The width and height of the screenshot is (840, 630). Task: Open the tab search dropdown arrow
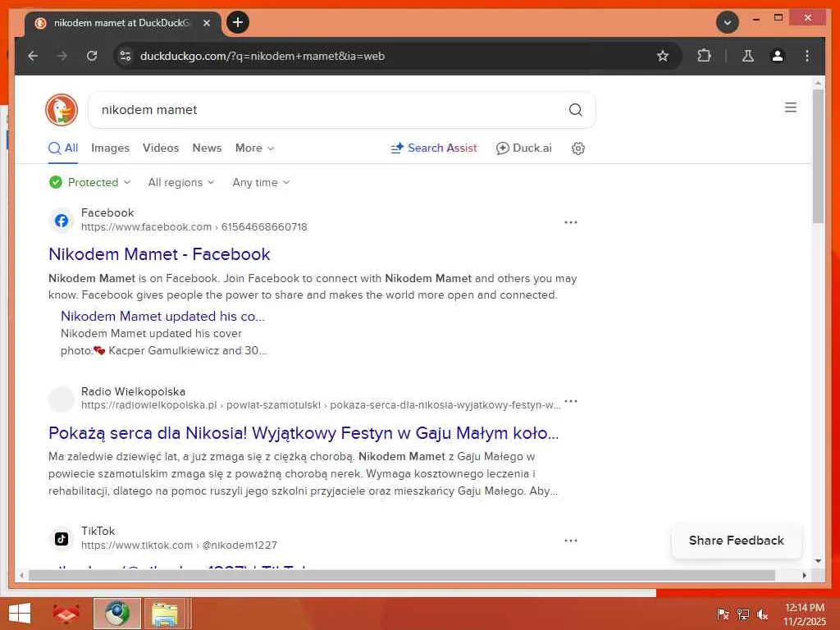pyautogui.click(x=728, y=22)
